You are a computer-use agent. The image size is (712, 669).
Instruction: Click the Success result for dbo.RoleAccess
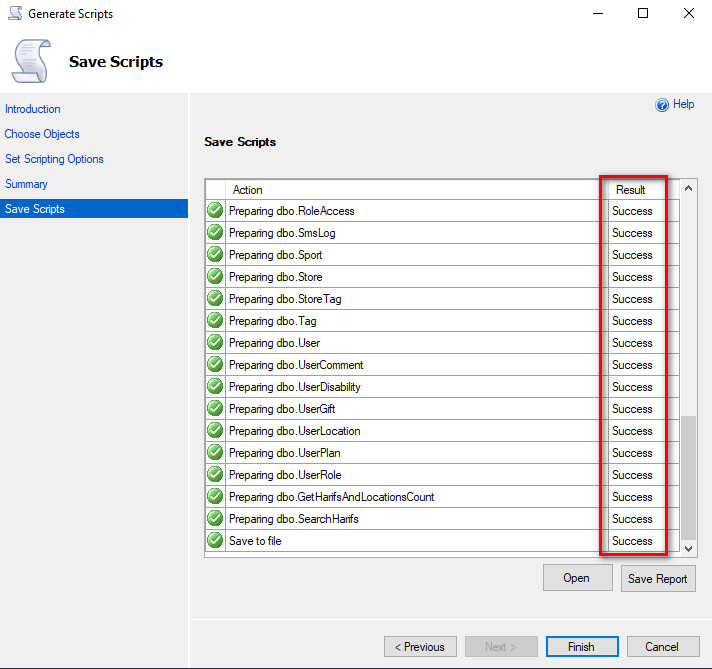tap(632, 211)
